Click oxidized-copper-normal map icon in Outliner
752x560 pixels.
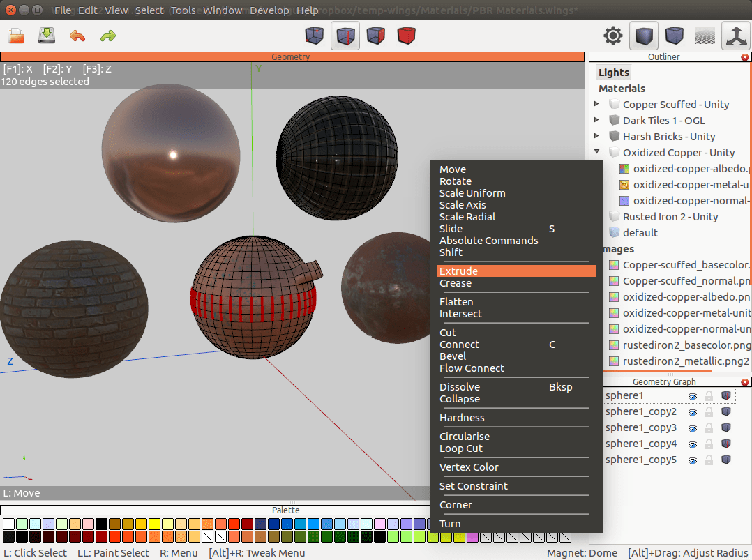point(624,201)
